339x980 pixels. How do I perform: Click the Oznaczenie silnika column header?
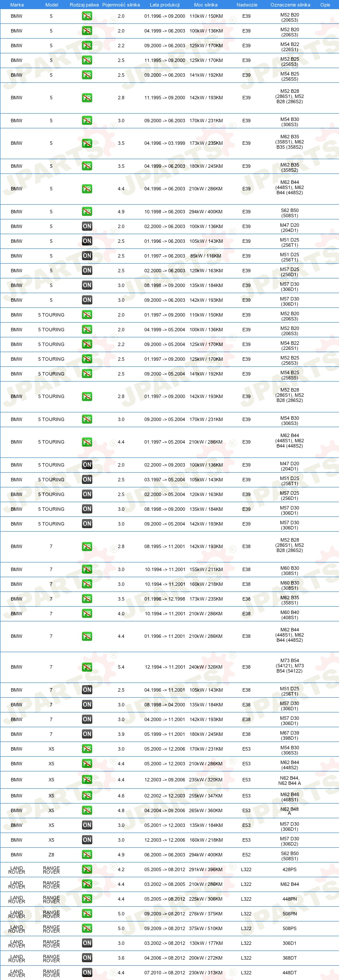click(290, 5)
